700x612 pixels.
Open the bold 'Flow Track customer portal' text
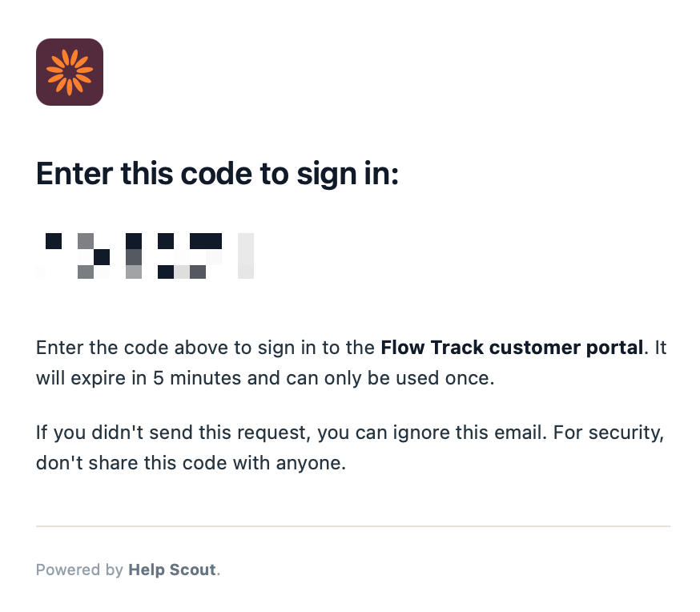512,348
